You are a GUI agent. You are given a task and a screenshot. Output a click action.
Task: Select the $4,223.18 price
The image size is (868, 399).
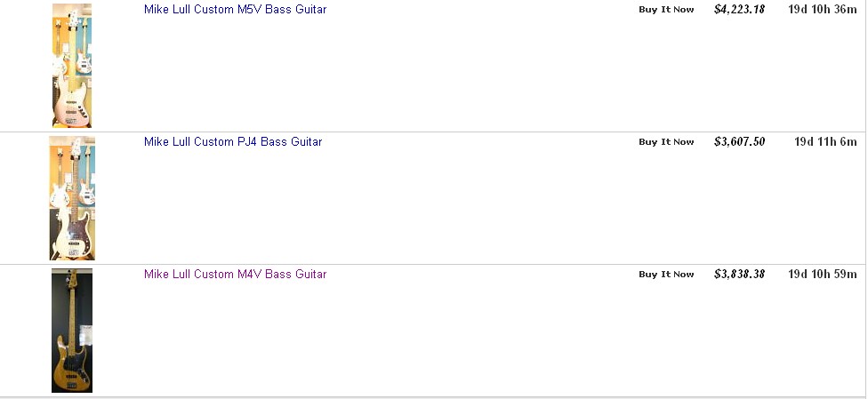740,10
